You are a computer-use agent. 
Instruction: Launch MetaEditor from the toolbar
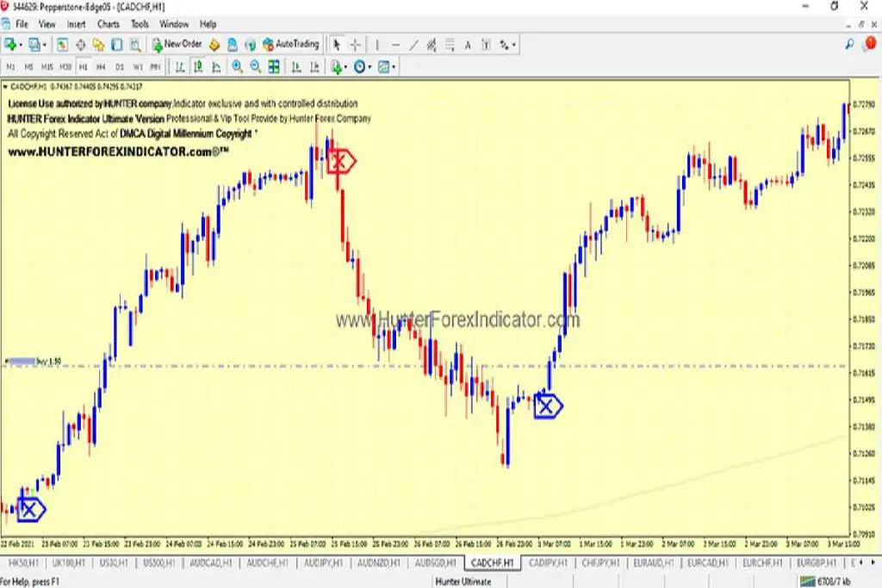pyautogui.click(x=214, y=45)
